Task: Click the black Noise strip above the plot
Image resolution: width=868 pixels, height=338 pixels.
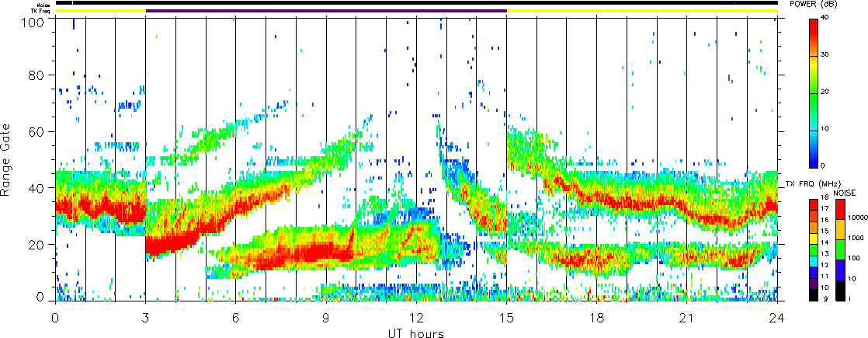Action: 417,3
